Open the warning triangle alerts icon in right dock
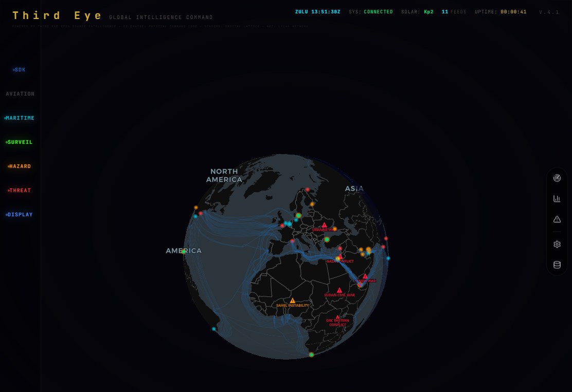The image size is (572, 392). pos(557,219)
